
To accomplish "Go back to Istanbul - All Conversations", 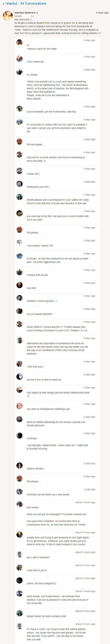I will click(x=24, y=3).
